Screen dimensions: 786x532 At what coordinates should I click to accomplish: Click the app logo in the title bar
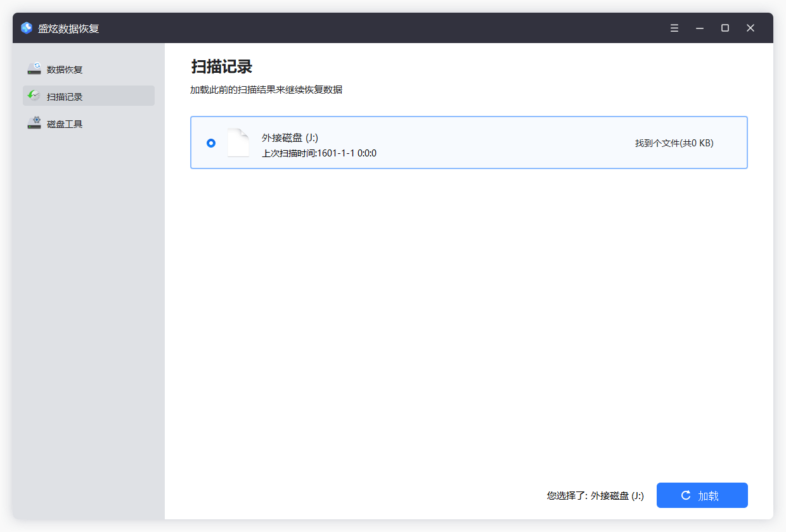tap(25, 27)
